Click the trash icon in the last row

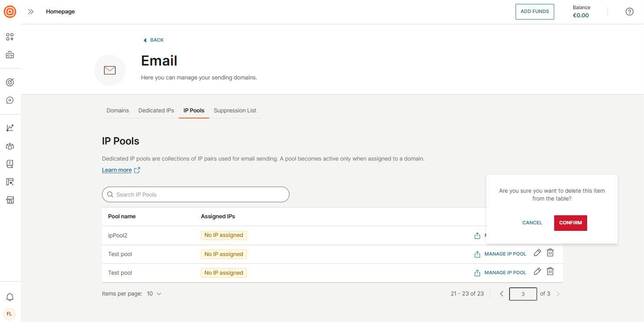click(x=550, y=272)
